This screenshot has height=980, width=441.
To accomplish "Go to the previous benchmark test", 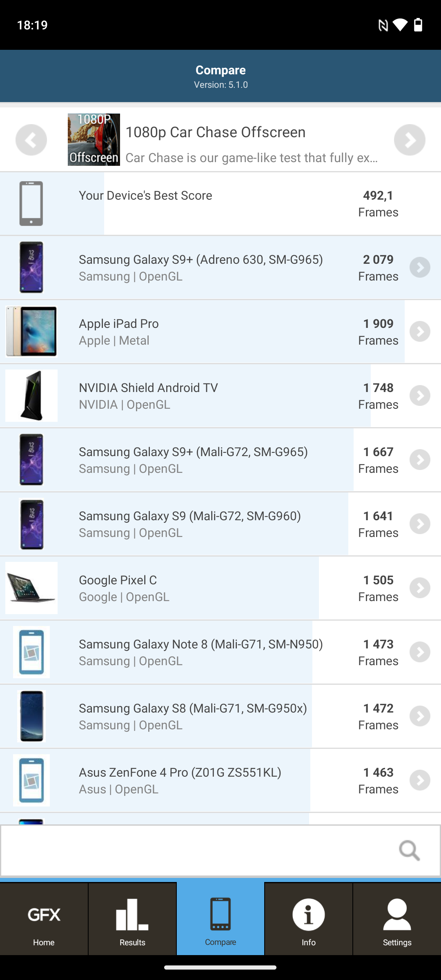I will pyautogui.click(x=31, y=140).
